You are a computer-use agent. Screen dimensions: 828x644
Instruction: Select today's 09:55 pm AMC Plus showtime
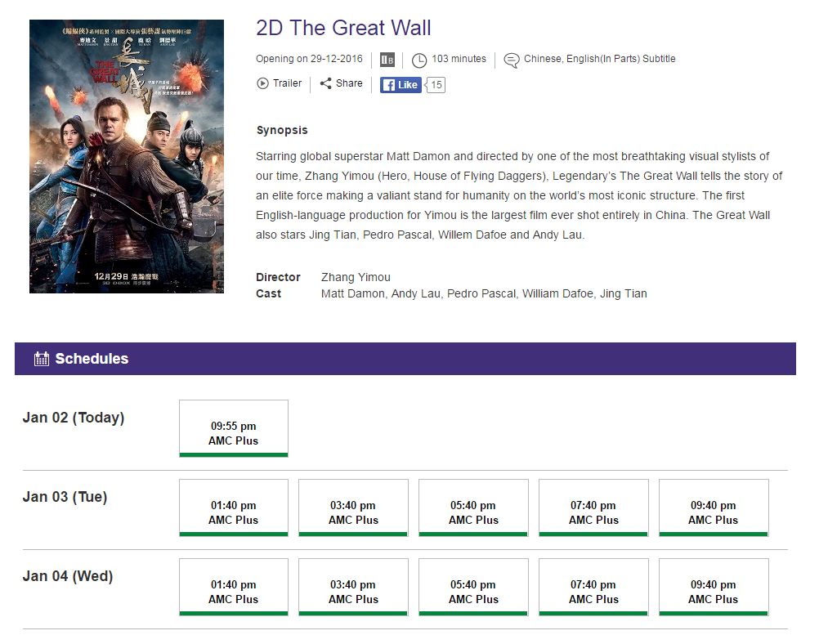[234, 428]
